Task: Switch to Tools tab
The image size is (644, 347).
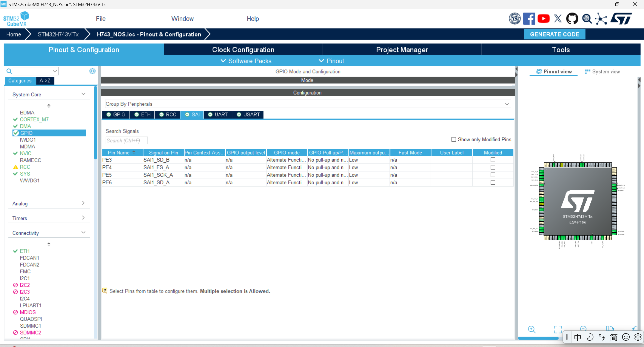Action: pos(561,50)
